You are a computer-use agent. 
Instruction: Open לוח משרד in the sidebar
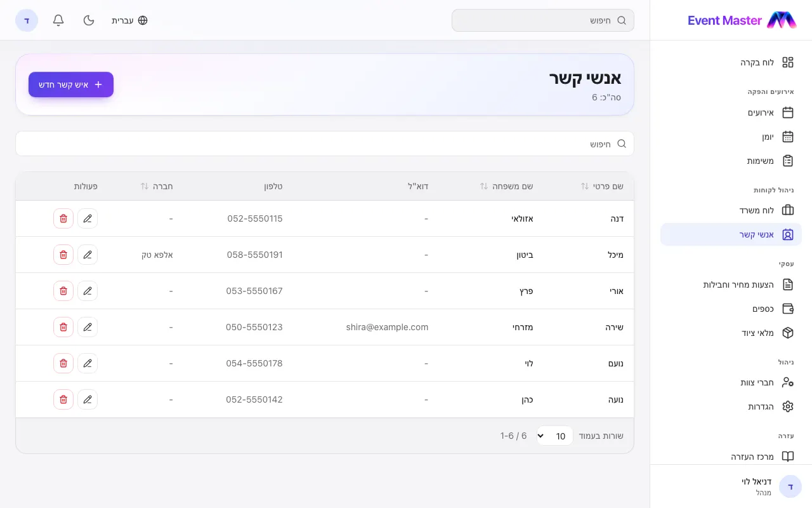coord(731,210)
